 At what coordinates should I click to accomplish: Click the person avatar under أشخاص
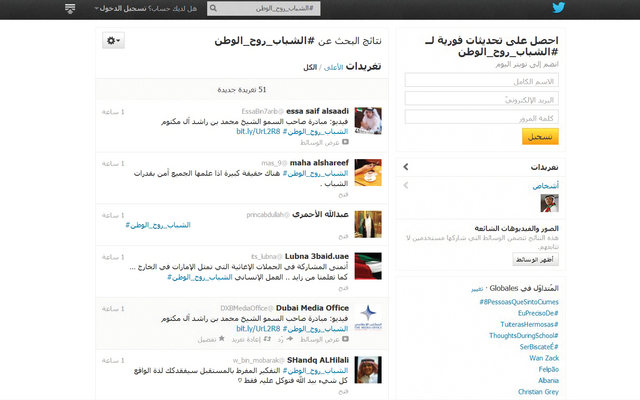coord(549,203)
